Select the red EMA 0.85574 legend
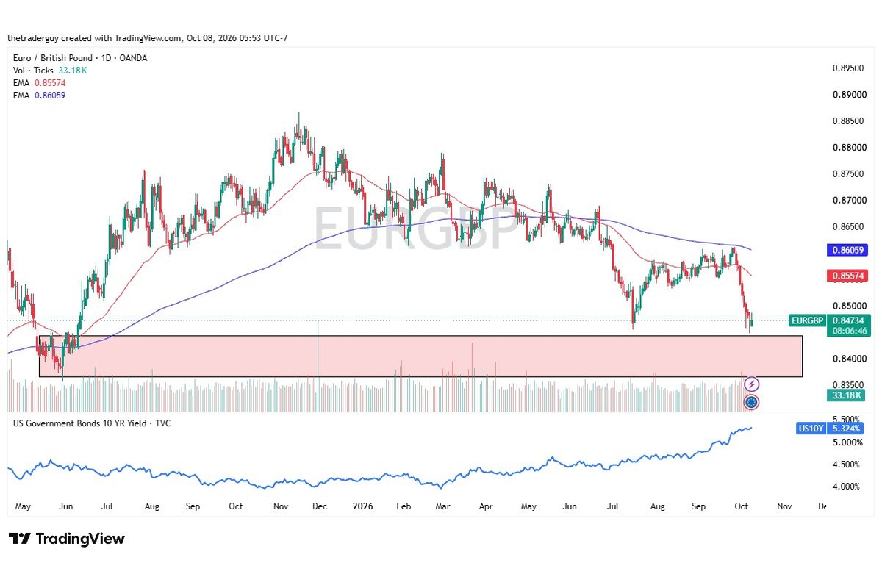This screenshot has width=882, height=588. pos(40,83)
